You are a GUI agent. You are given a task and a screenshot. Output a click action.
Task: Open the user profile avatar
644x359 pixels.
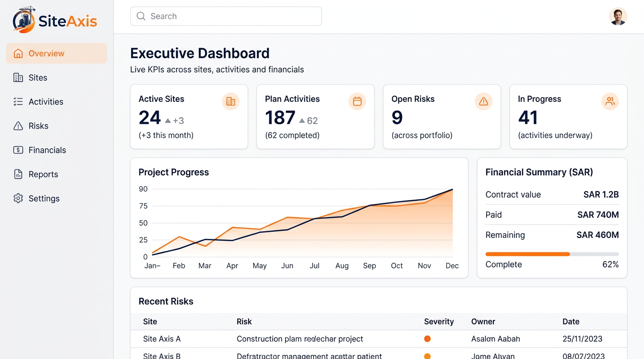618,16
